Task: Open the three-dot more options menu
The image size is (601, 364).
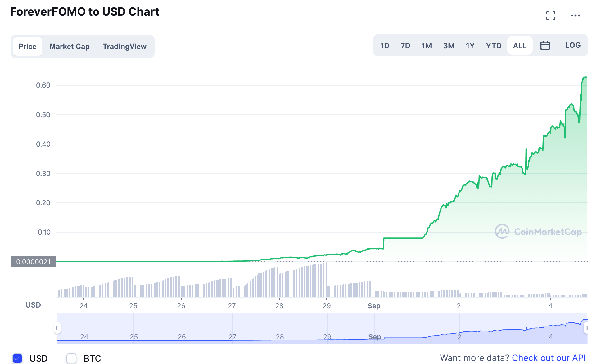Action: [575, 16]
